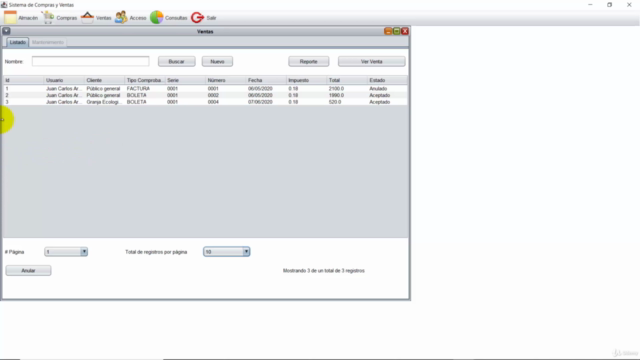
Task: Click the Número 0001 cell
Action: [226, 89]
